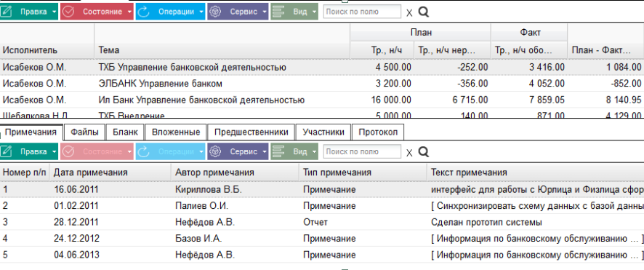
Task: Clear the notes search field with X
Action: tap(409, 152)
